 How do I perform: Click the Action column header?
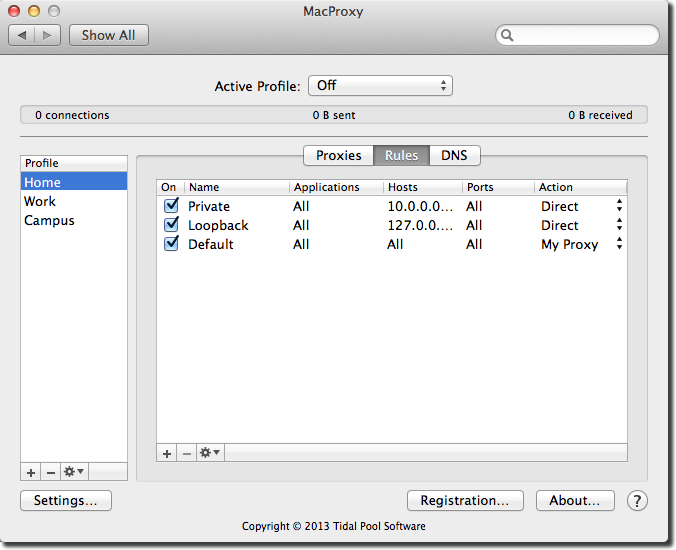point(580,187)
